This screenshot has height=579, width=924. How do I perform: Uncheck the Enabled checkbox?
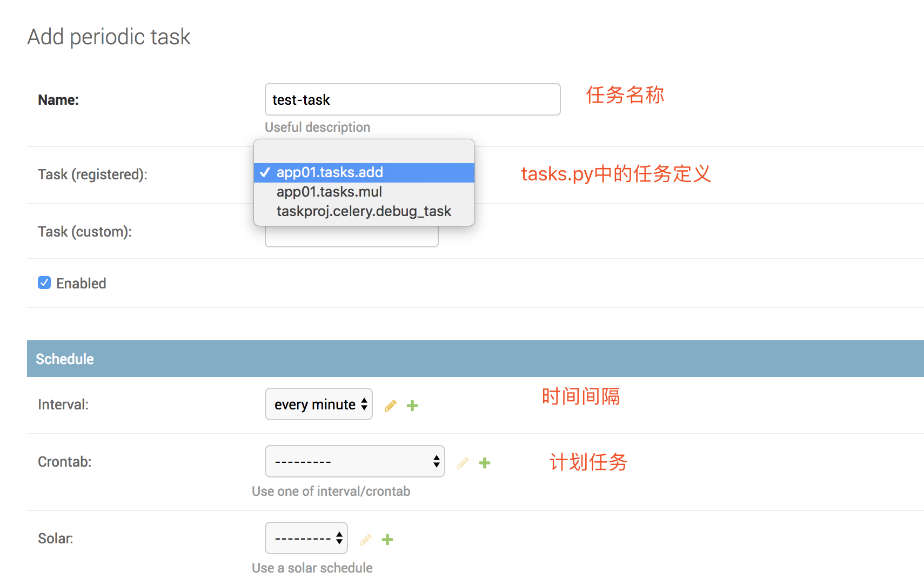[44, 282]
